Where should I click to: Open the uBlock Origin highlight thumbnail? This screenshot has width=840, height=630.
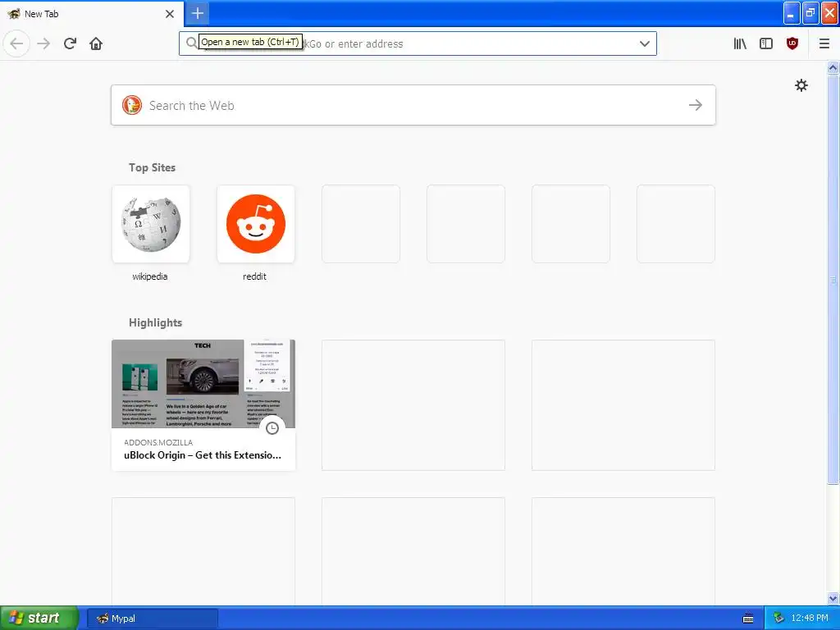[203, 384]
